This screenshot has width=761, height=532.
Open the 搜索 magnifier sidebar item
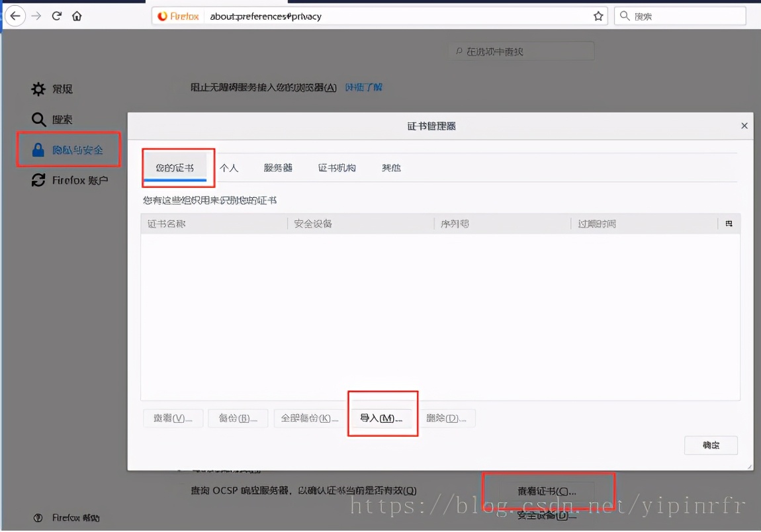(x=52, y=119)
